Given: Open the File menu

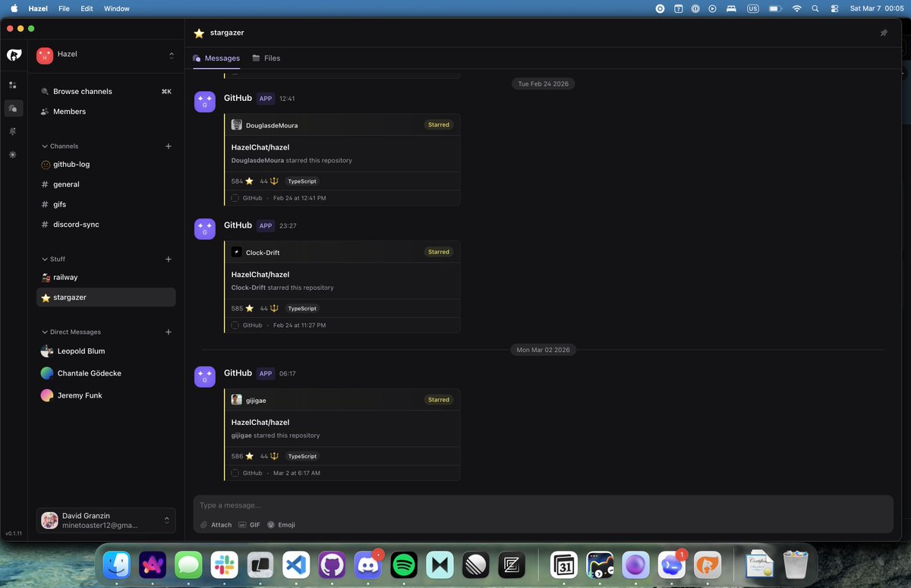Looking at the screenshot, I should [64, 8].
